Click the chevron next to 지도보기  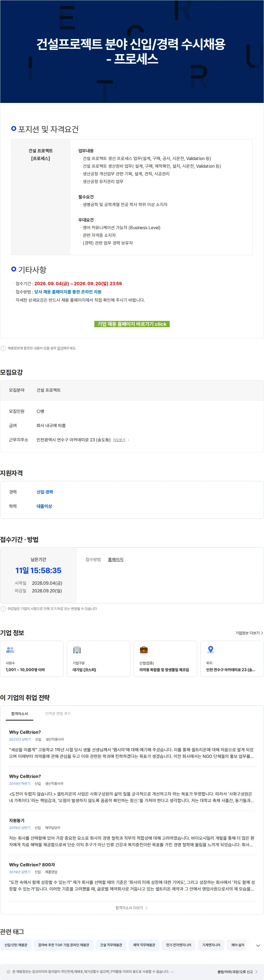[x=128, y=440]
